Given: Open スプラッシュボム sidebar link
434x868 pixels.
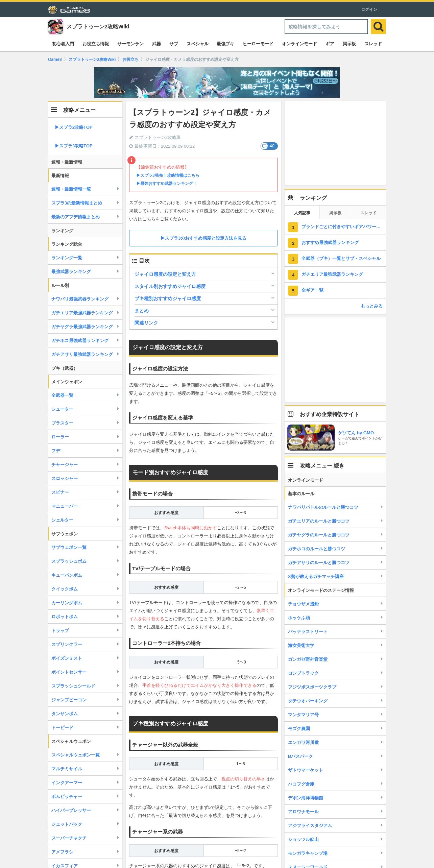Looking at the screenshot, I should [69, 561].
